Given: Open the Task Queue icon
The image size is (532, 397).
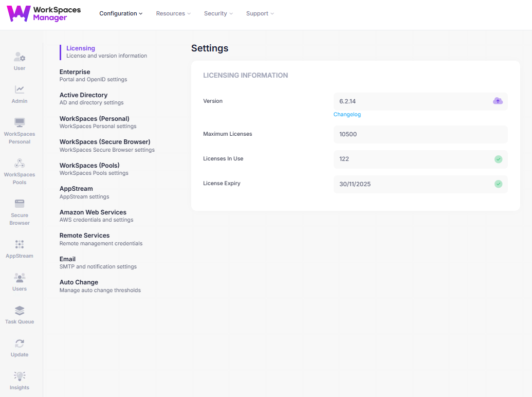Looking at the screenshot, I should coord(20,311).
